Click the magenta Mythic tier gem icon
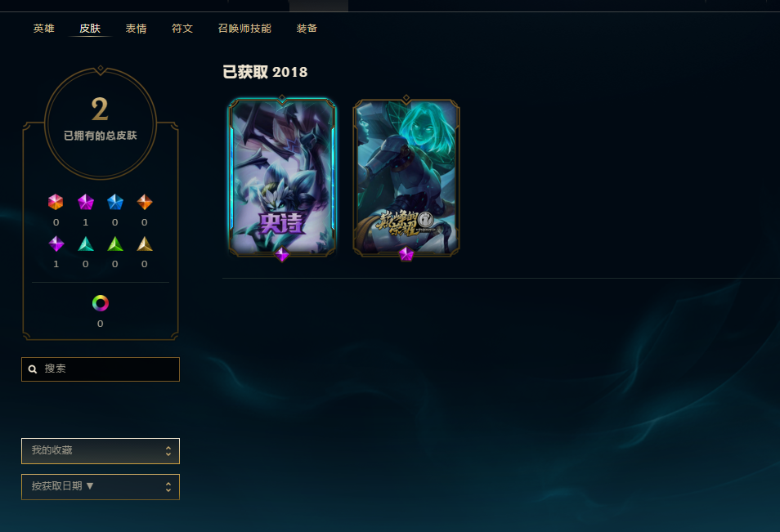Viewport: 780px width, 532px height. pyautogui.click(x=86, y=202)
